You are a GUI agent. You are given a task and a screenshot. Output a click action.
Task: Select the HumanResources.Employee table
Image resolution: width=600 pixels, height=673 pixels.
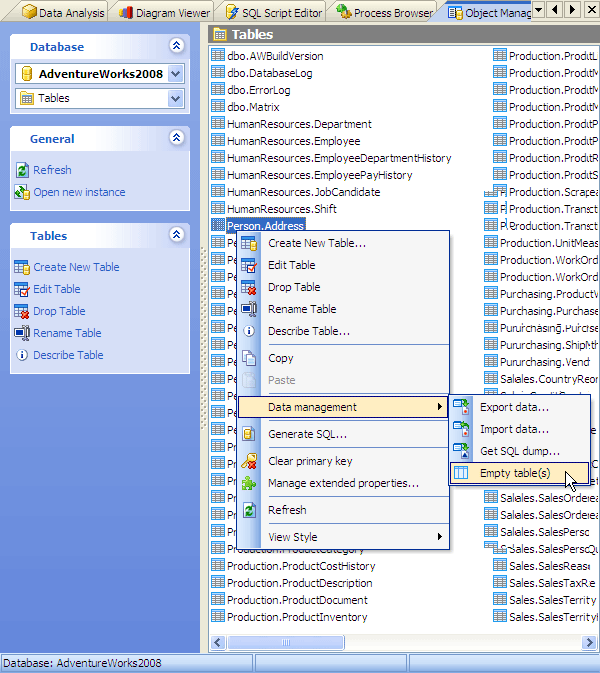[x=294, y=141]
